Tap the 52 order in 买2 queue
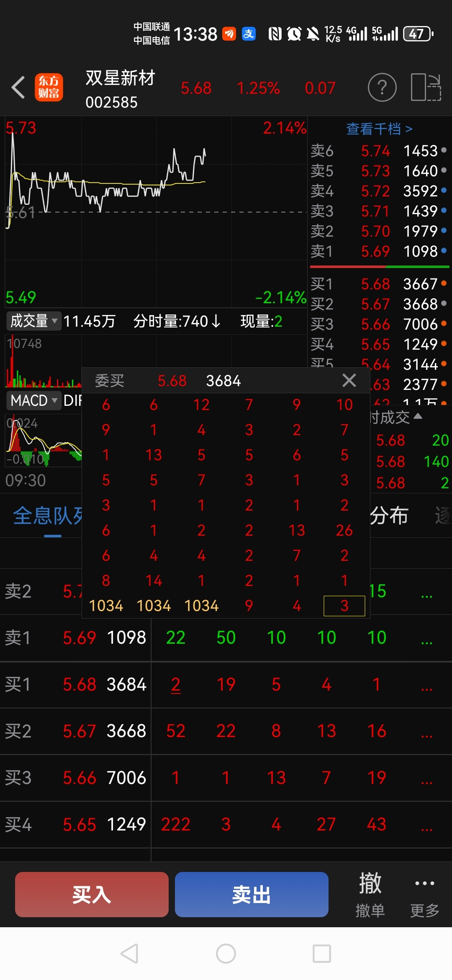The width and height of the screenshot is (452, 980). pyautogui.click(x=176, y=731)
